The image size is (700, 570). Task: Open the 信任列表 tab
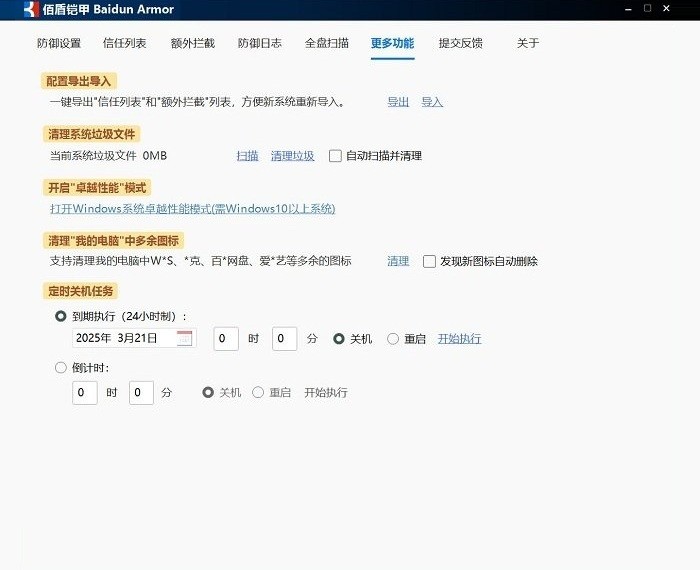click(x=125, y=44)
